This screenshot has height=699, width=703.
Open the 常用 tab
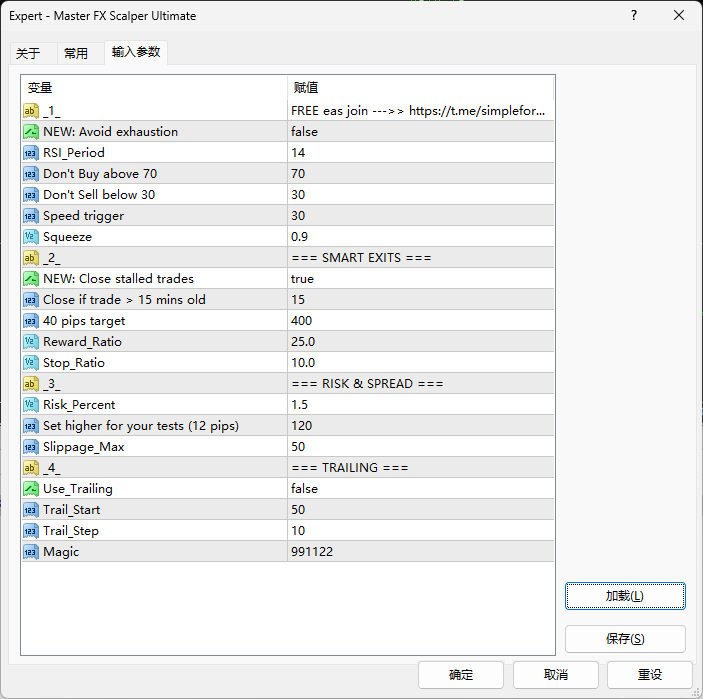click(76, 53)
